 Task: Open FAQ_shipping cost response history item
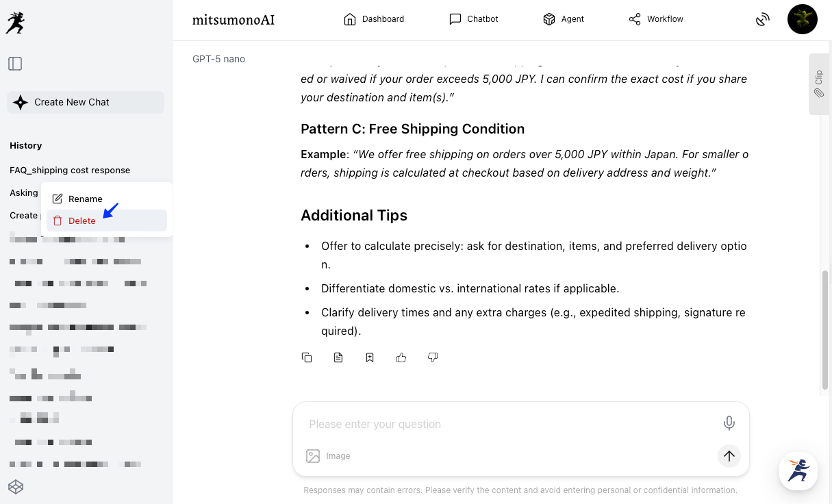coord(70,170)
